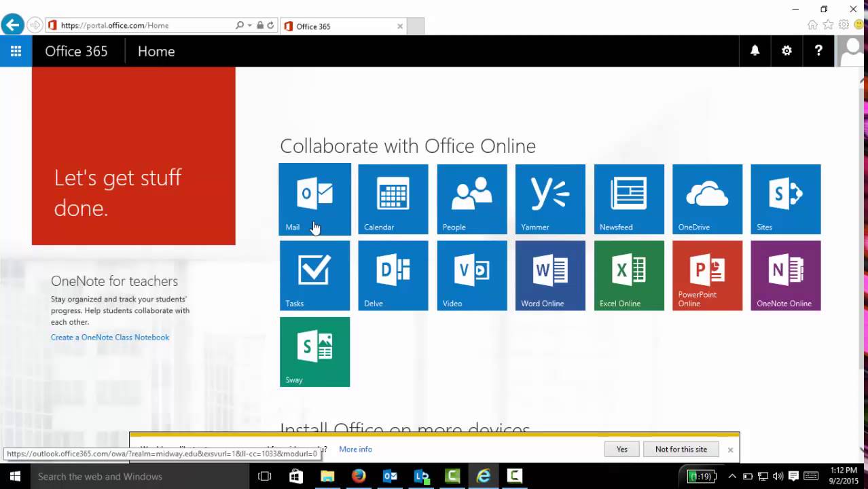Open Windows Start button
Screen dimensions: 868x489
tap(15, 476)
